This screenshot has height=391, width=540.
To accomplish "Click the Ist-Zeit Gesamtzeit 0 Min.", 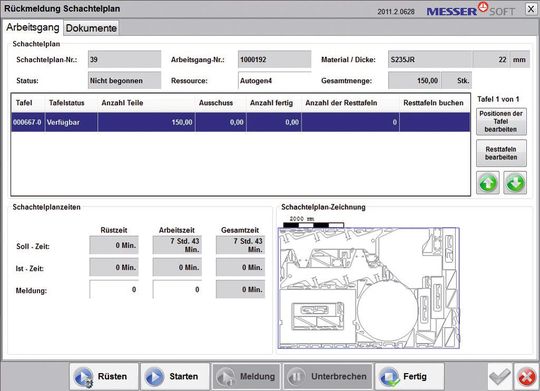I will pos(240,267).
